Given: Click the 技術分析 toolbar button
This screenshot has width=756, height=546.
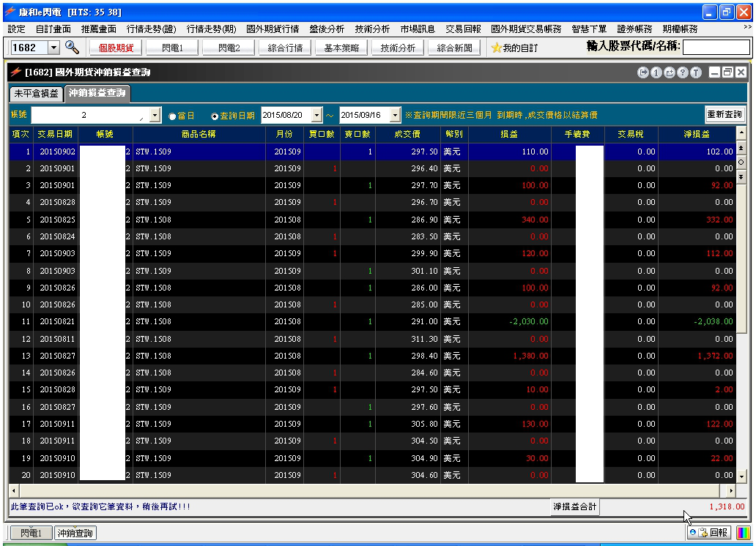Looking at the screenshot, I should 398,48.
